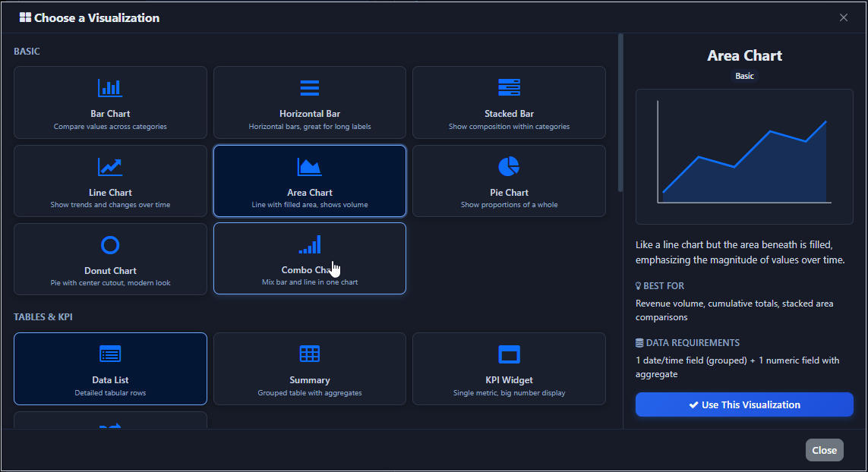This screenshot has width=868, height=472.
Task: Choose the Summary grid icon
Action: (309, 354)
